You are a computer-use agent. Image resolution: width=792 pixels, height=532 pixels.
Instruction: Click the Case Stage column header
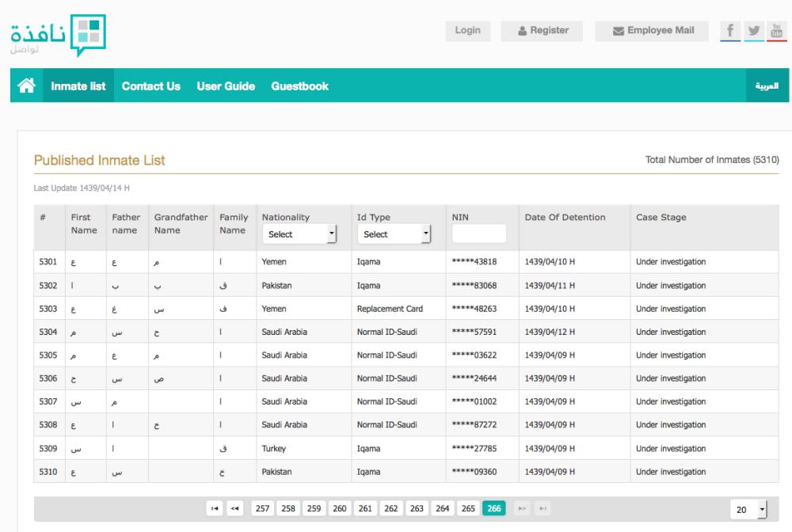tap(661, 217)
